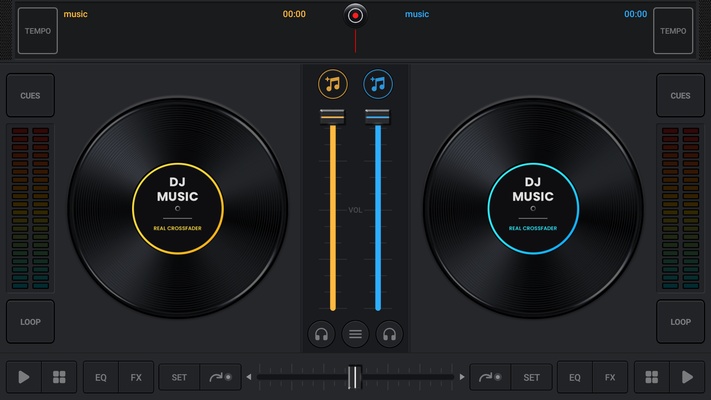Click the blue 'music' track title
The image size is (711, 400).
point(417,14)
